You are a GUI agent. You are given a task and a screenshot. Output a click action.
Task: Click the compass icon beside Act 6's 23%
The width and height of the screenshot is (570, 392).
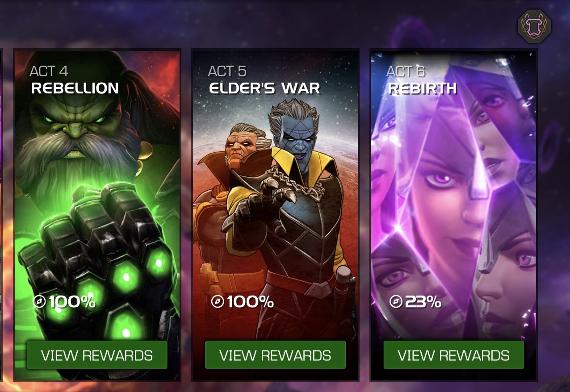click(396, 302)
